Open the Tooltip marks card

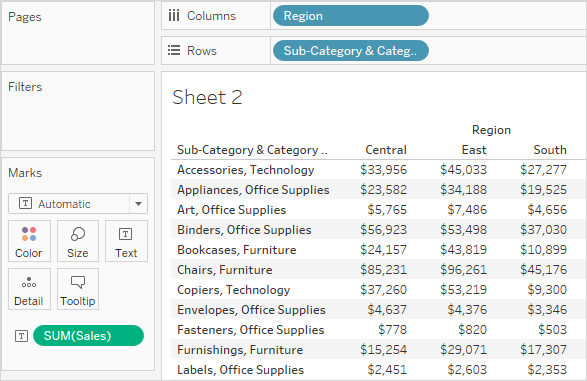click(x=78, y=289)
